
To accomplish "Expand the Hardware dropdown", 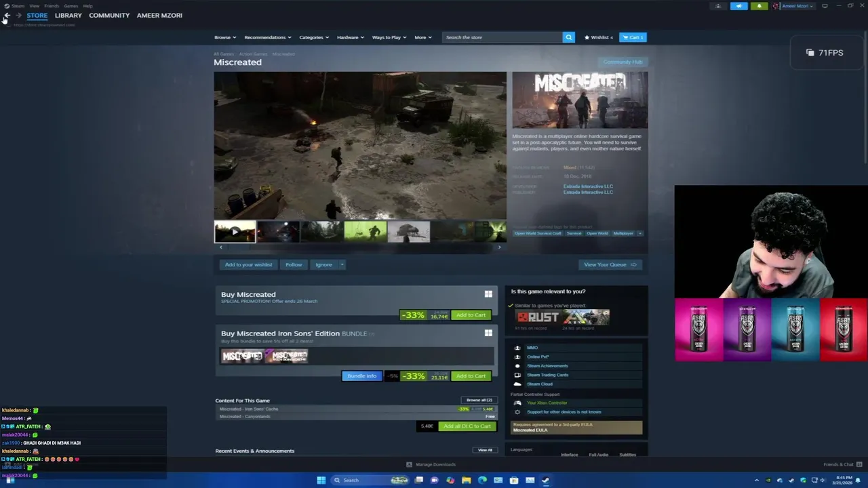I will (351, 37).
